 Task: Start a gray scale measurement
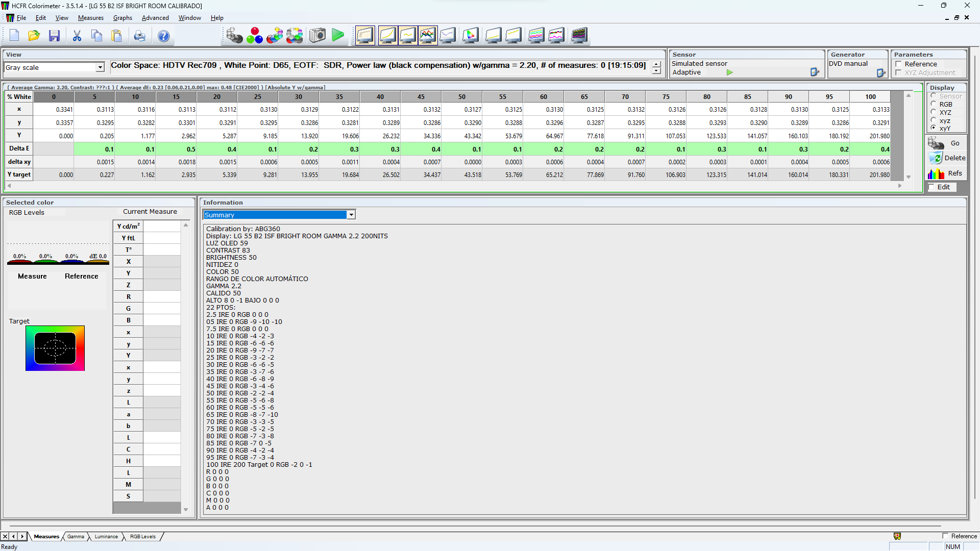coord(235,36)
